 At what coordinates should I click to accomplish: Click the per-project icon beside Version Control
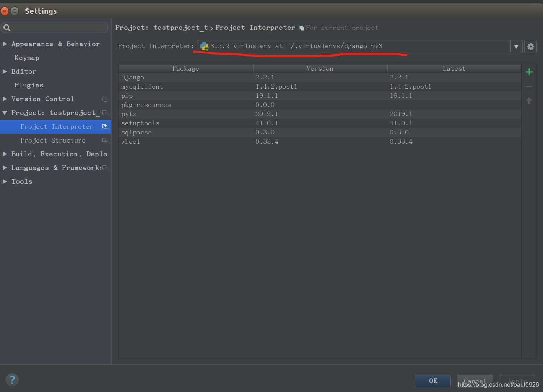tap(105, 99)
